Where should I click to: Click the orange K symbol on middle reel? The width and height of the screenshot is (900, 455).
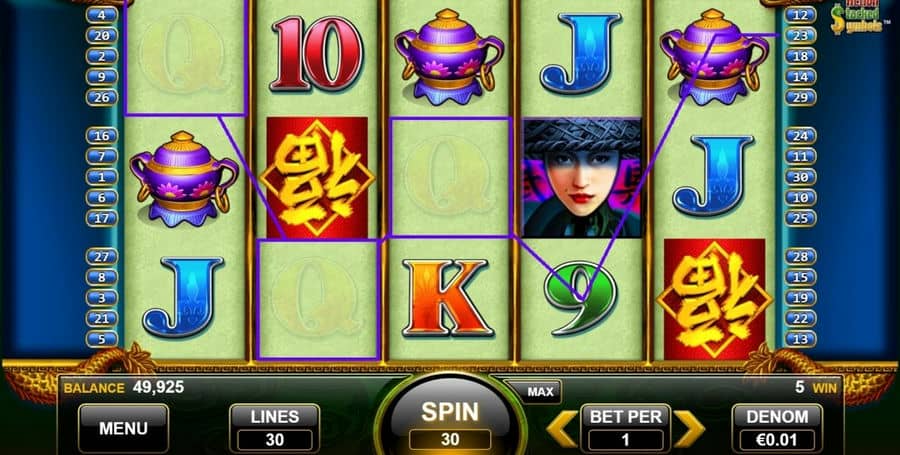pos(448,297)
